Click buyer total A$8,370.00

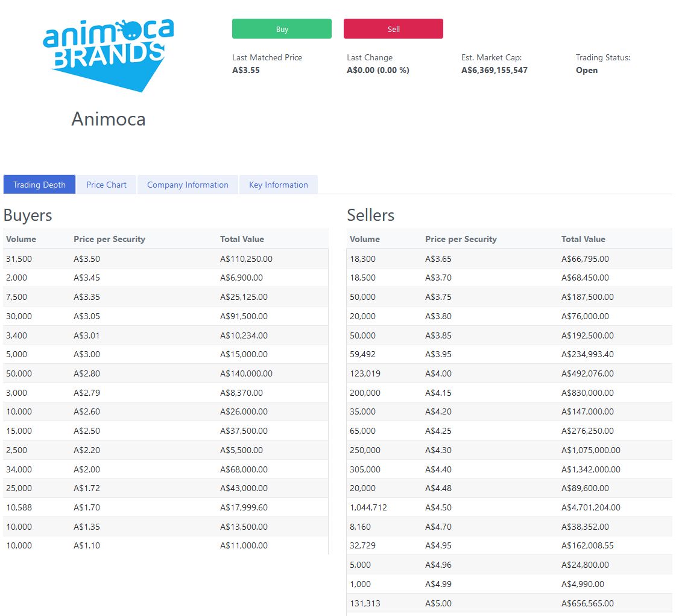click(x=241, y=393)
